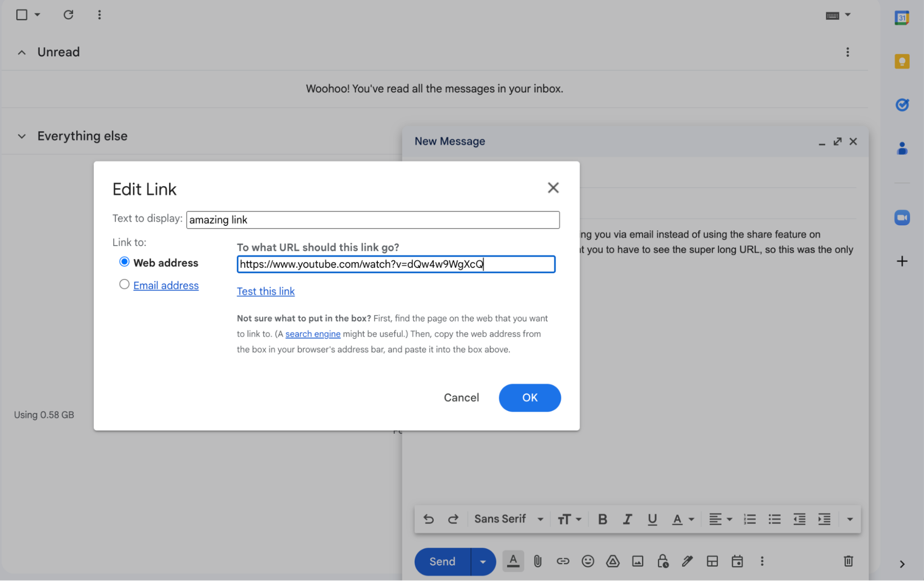This screenshot has width=924, height=581.
Task: Click the insert link icon in compose toolbar
Action: coord(563,561)
